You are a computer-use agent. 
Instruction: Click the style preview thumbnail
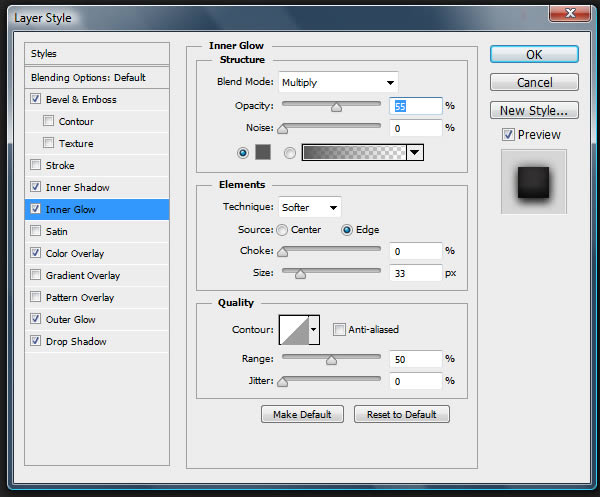(x=534, y=182)
